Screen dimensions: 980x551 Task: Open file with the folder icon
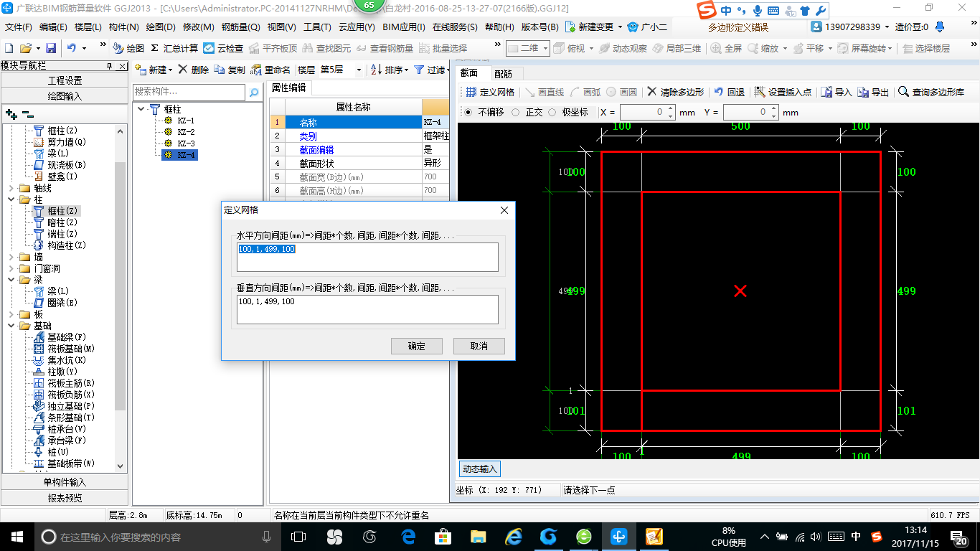tap(25, 48)
